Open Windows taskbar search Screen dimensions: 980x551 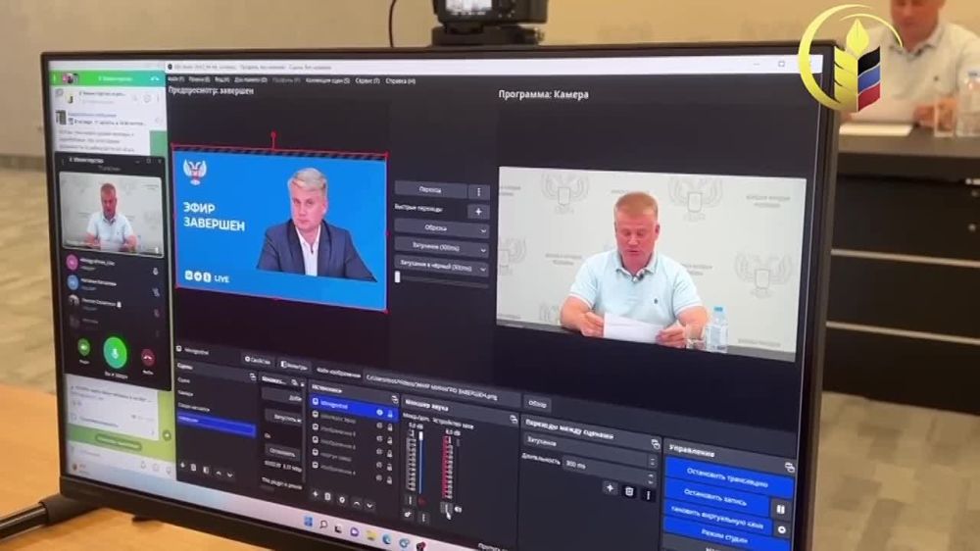pyautogui.click(x=323, y=525)
